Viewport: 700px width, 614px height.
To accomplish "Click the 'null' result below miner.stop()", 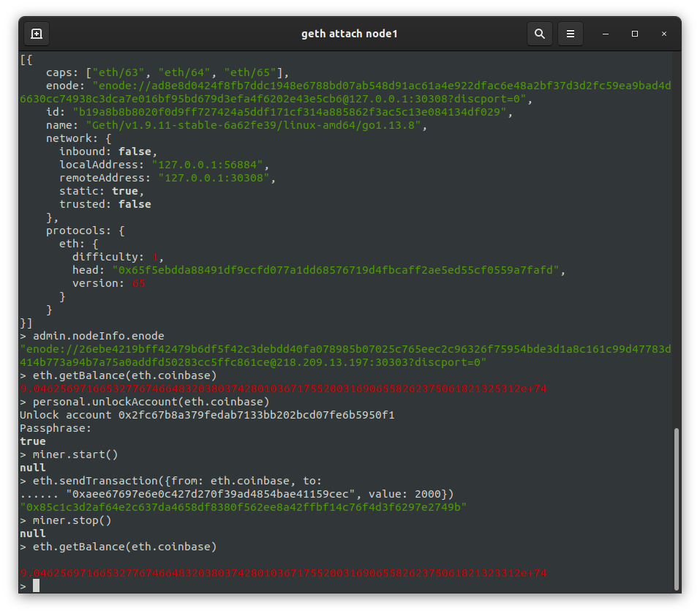I will click(x=33, y=533).
